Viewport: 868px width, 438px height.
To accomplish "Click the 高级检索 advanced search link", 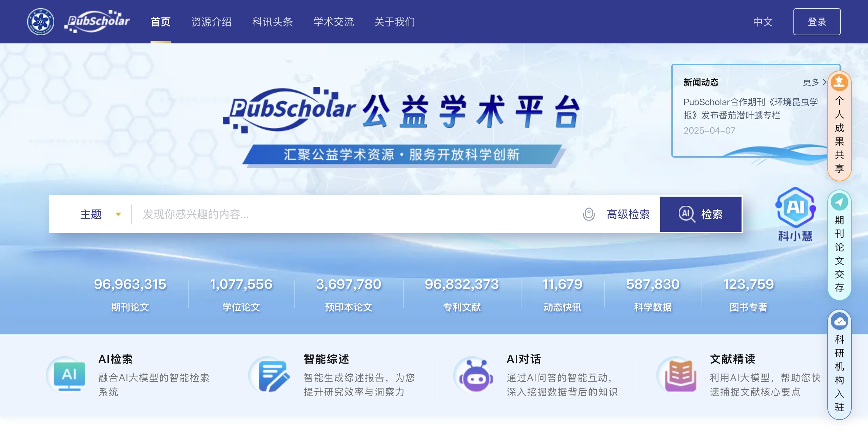I will point(628,214).
